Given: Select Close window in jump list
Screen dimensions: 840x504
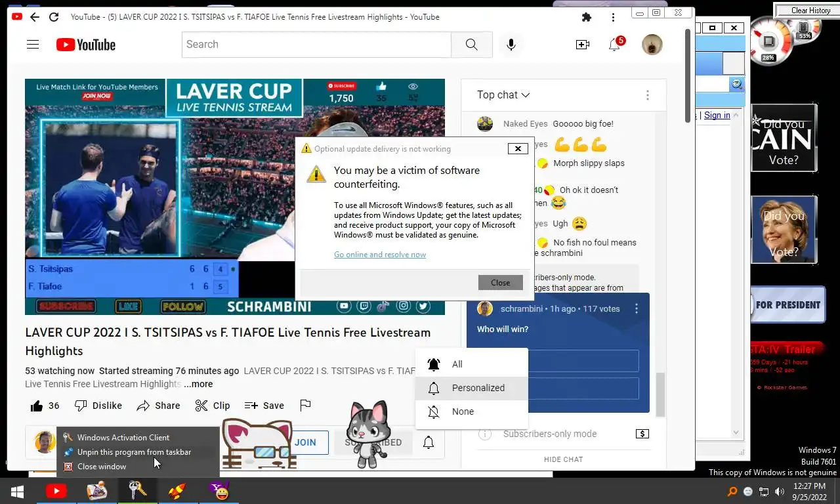Looking at the screenshot, I should point(138,467).
